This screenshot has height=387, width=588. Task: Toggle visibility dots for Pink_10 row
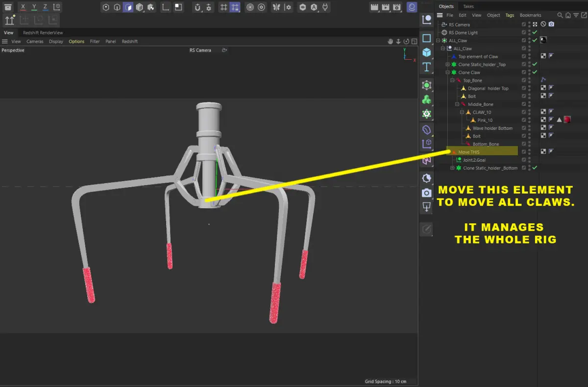(529, 120)
